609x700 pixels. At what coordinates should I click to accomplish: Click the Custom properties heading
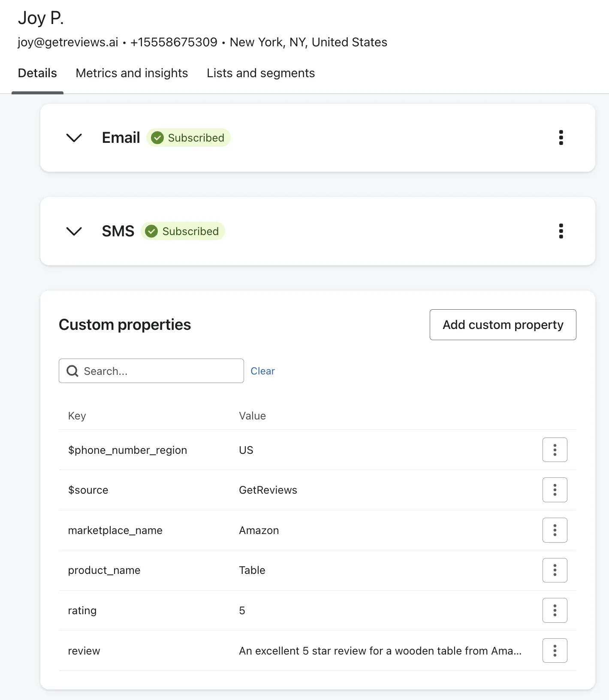pyautogui.click(x=125, y=325)
